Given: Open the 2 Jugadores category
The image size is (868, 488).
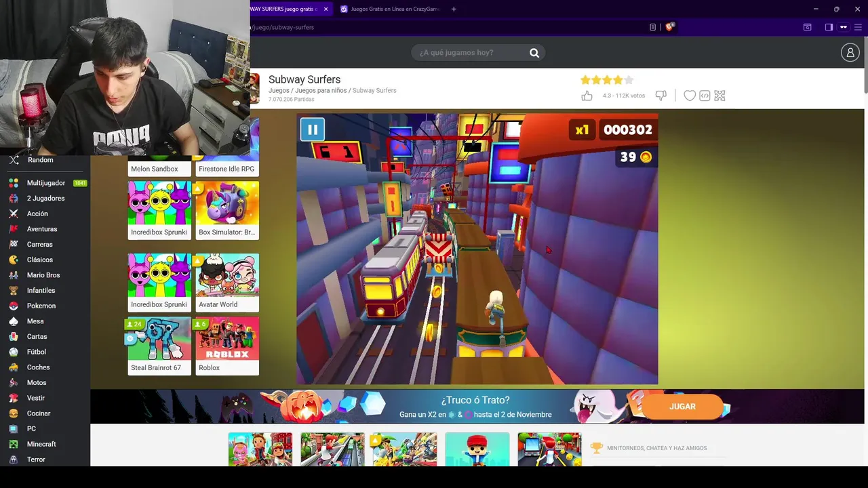Looking at the screenshot, I should click(x=45, y=199).
